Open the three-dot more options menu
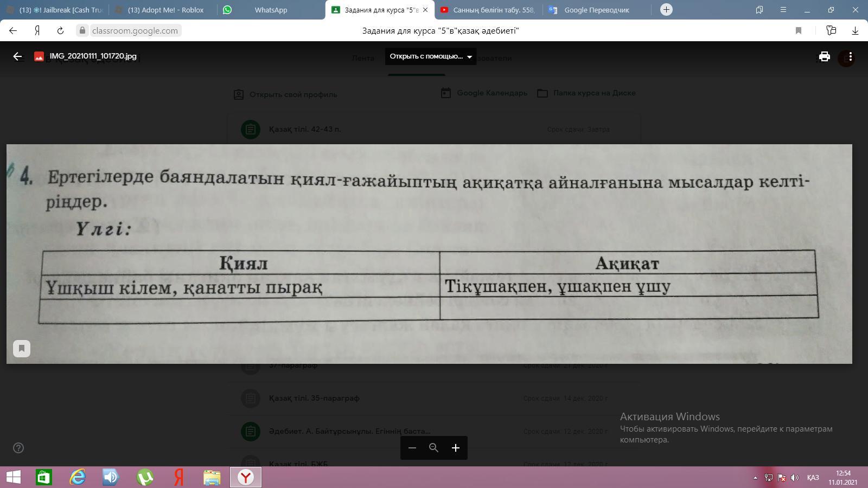Viewport: 868px width, 488px height. click(x=850, y=56)
